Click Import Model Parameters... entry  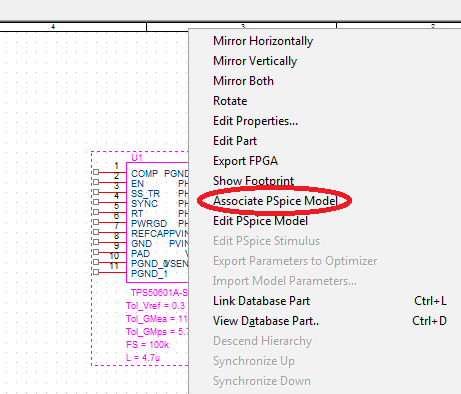click(285, 281)
